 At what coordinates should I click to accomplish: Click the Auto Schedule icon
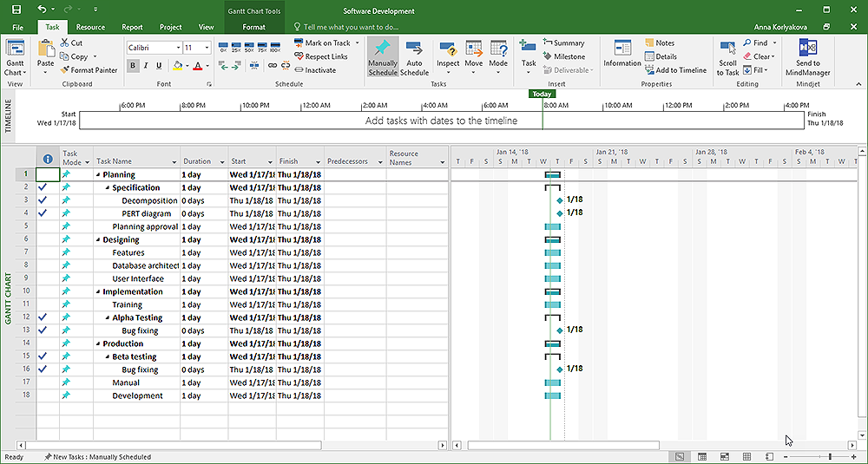(x=414, y=57)
